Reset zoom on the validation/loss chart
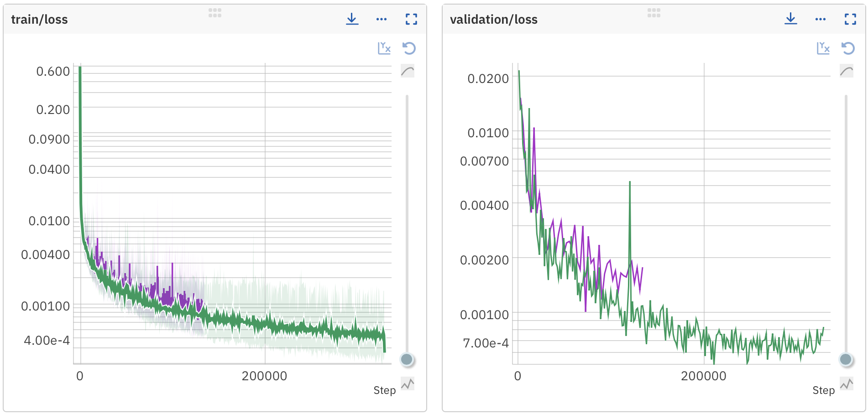 (847, 48)
